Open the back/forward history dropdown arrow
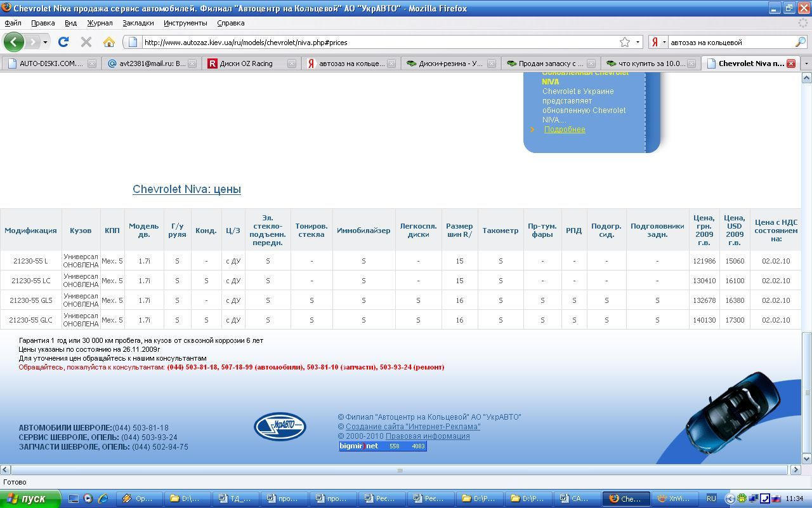This screenshot has width=812, height=508. click(45, 42)
